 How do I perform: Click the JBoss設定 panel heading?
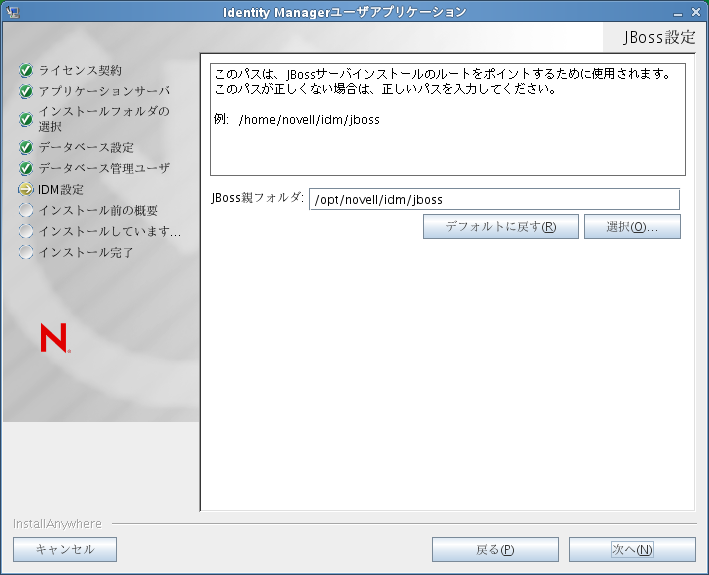click(x=659, y=37)
